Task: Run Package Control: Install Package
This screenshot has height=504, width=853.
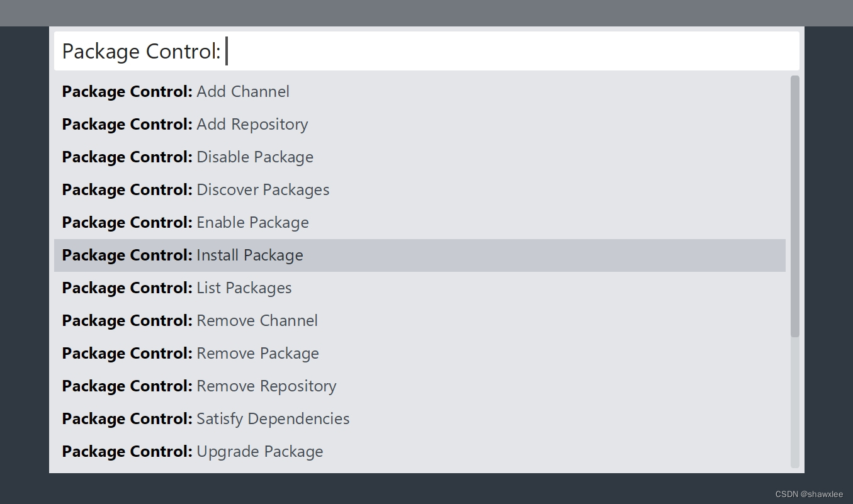Action: (x=420, y=255)
